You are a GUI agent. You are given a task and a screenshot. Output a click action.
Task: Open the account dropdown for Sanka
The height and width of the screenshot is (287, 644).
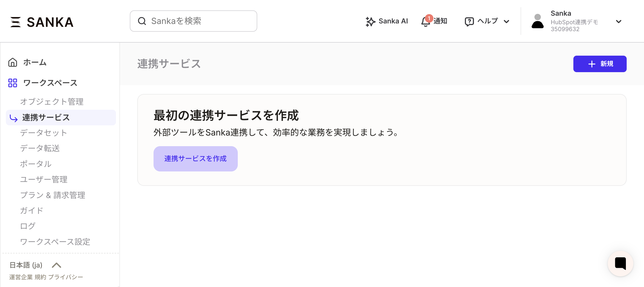(619, 21)
